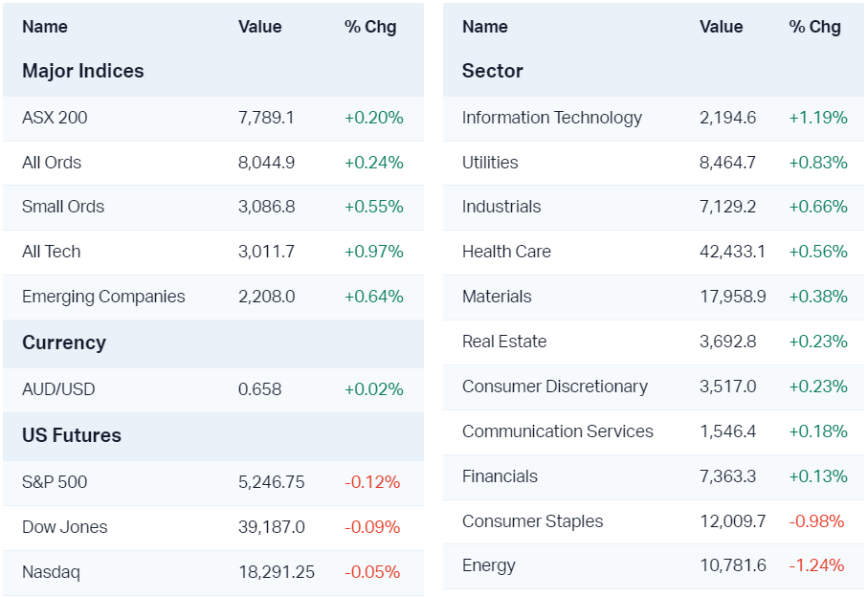Open the Materials sector entry
The image size is (868, 597).
pos(497,297)
